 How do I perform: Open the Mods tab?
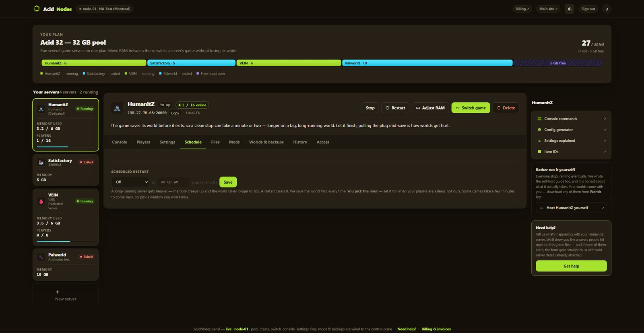pos(234,142)
